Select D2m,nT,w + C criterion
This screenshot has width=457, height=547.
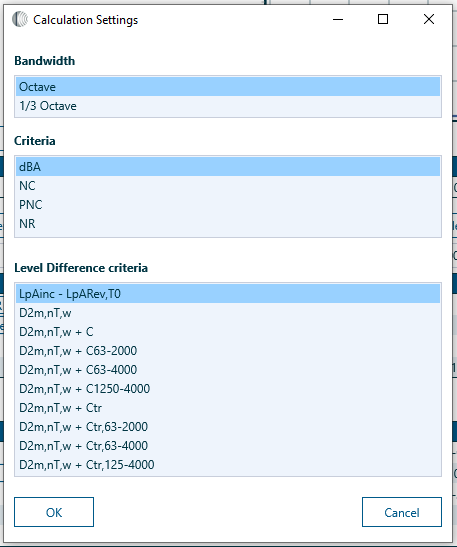[228, 332]
